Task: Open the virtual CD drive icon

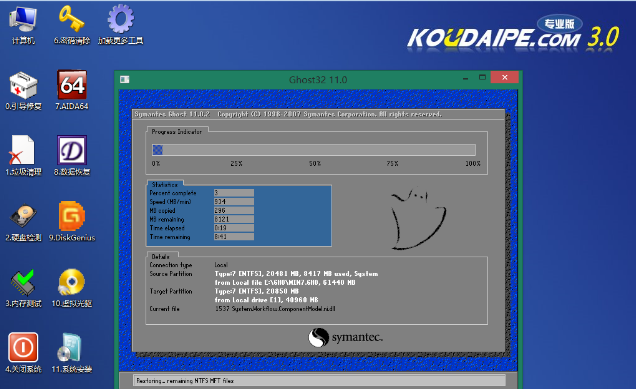Action: click(x=71, y=282)
